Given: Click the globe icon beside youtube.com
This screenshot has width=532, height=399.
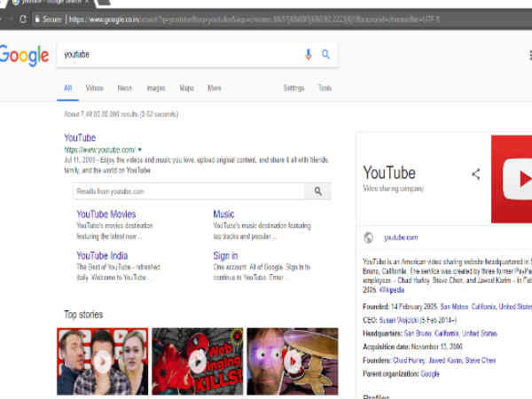Looking at the screenshot, I should pyautogui.click(x=369, y=238).
